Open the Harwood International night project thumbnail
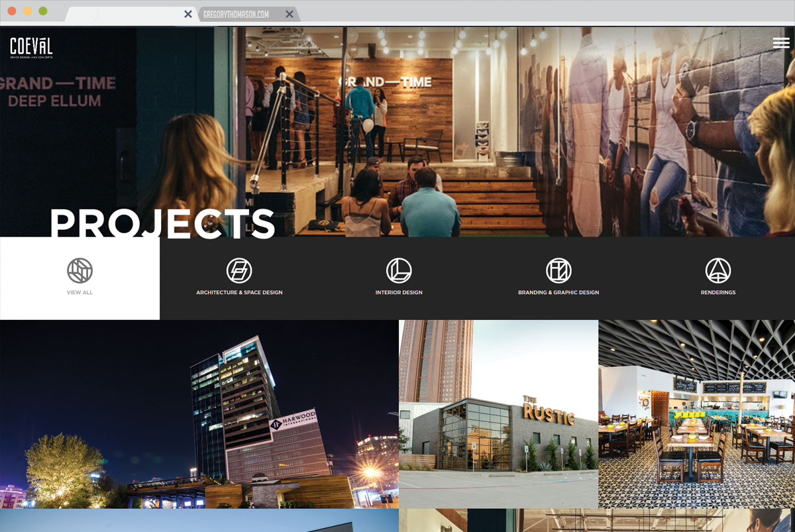795x532 pixels. (199, 414)
